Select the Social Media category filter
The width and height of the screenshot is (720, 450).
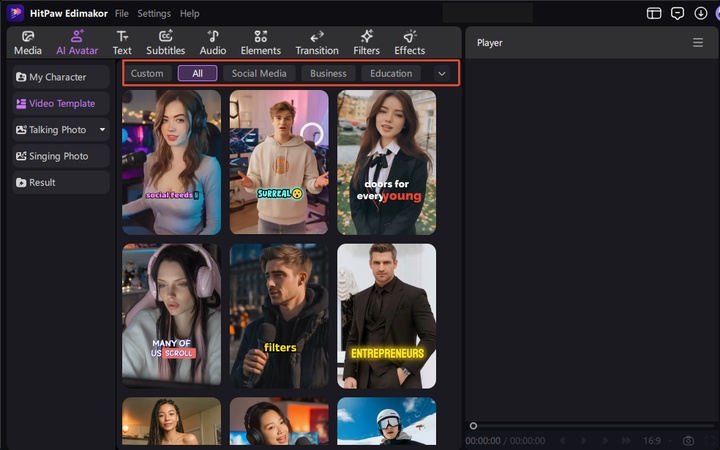click(259, 73)
